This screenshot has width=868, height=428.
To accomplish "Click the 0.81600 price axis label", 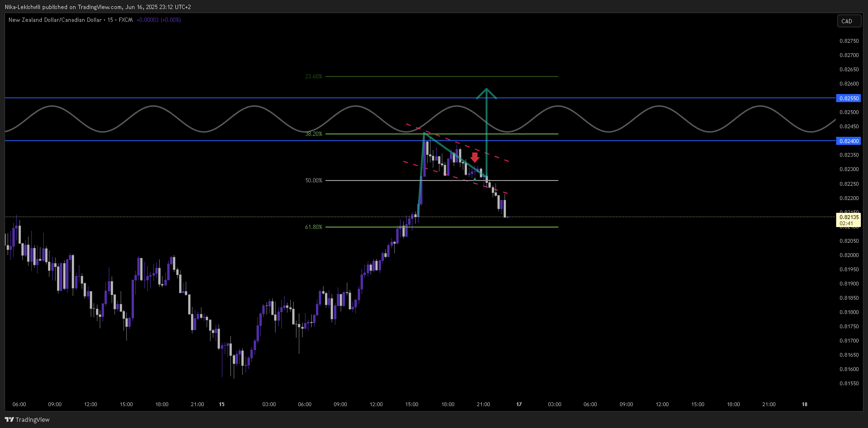I will pyautogui.click(x=849, y=369).
